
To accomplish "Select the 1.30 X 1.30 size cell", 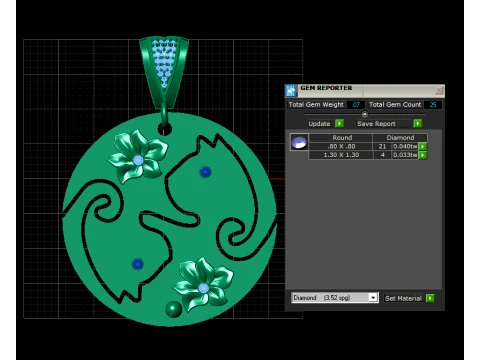I will point(341,155).
